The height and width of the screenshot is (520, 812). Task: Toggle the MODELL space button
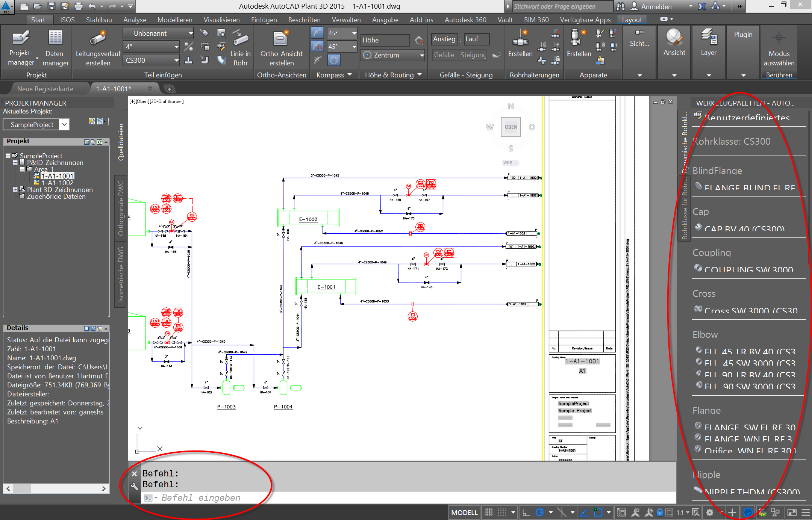464,512
